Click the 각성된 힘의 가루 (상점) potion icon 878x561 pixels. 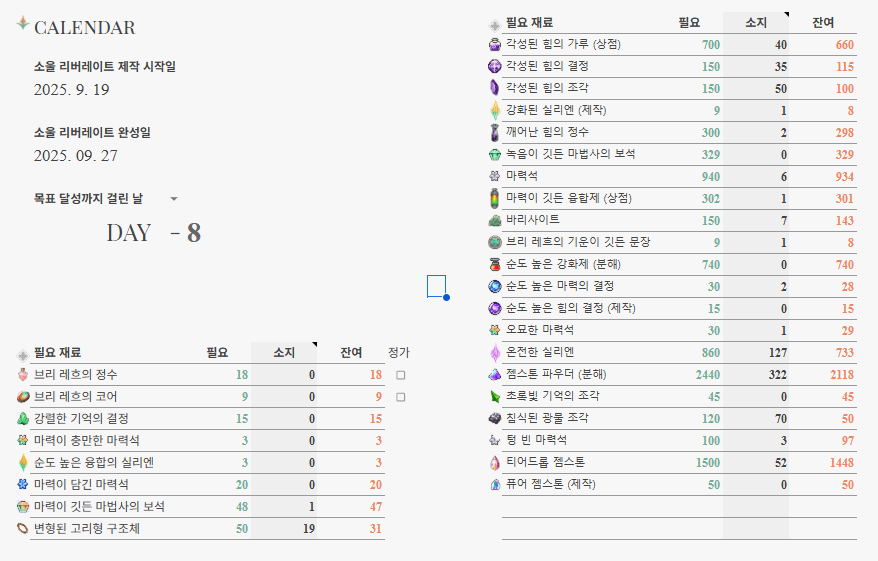tap(494, 44)
